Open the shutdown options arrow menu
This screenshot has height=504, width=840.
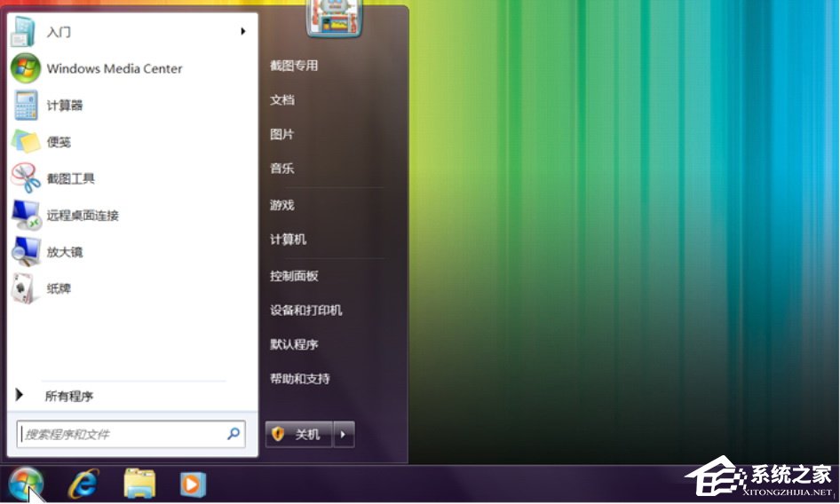[x=344, y=434]
